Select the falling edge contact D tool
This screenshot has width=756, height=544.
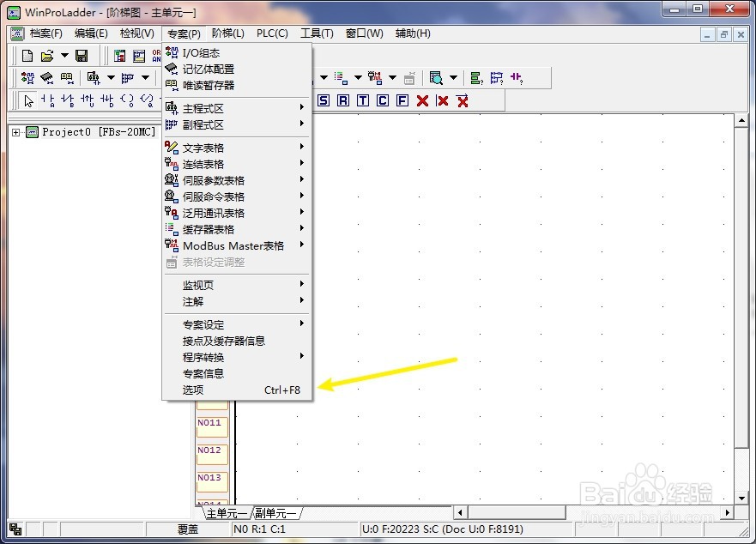click(x=107, y=100)
